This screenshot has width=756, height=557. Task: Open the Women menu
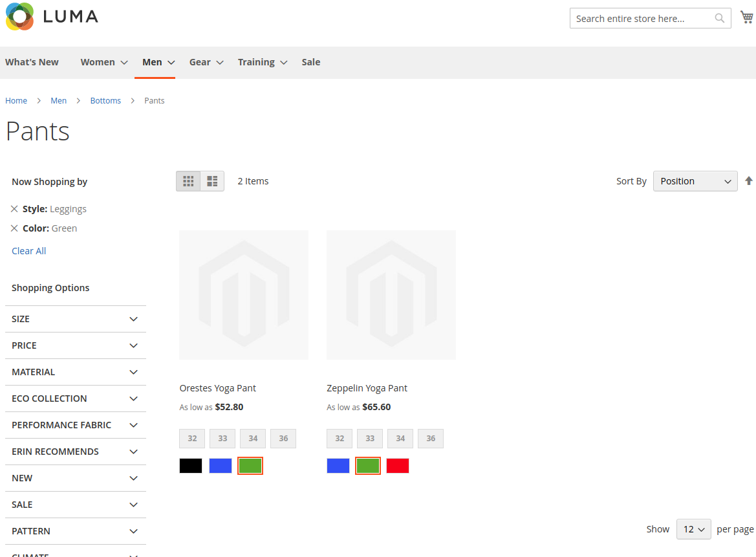[x=98, y=61]
